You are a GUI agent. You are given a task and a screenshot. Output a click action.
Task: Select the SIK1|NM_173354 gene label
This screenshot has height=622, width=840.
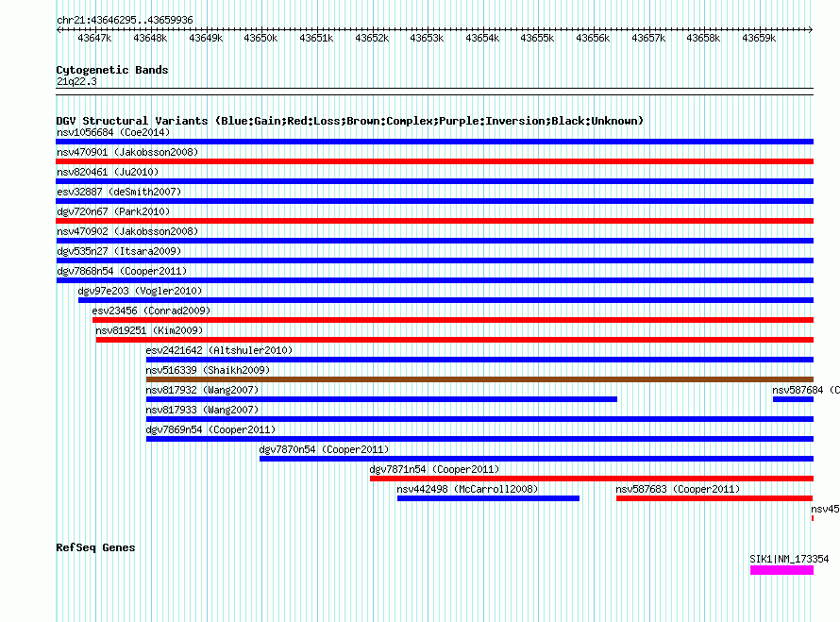tap(789, 559)
